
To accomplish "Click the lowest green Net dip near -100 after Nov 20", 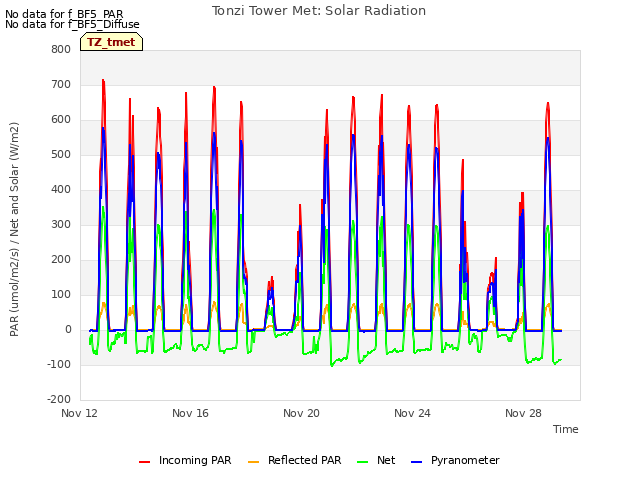I will (331, 365).
